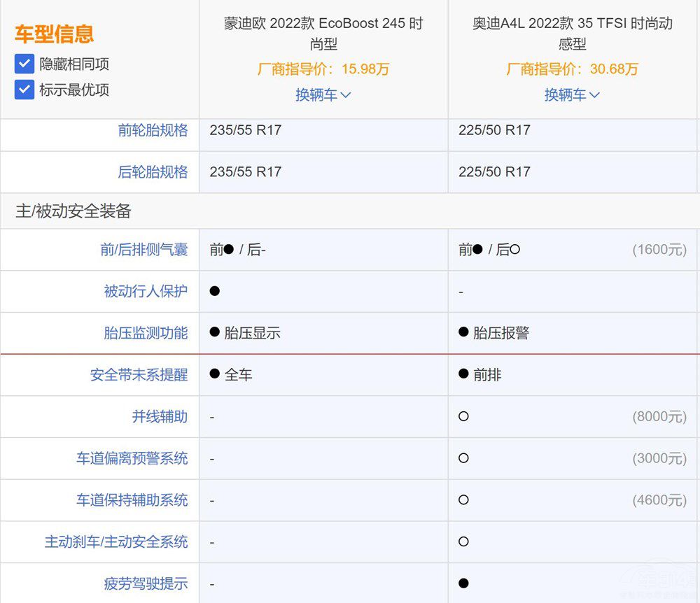Image resolution: width=700 pixels, height=603 pixels.
Task: Click the 车道保持辅助系统 label
Action: coord(132,500)
